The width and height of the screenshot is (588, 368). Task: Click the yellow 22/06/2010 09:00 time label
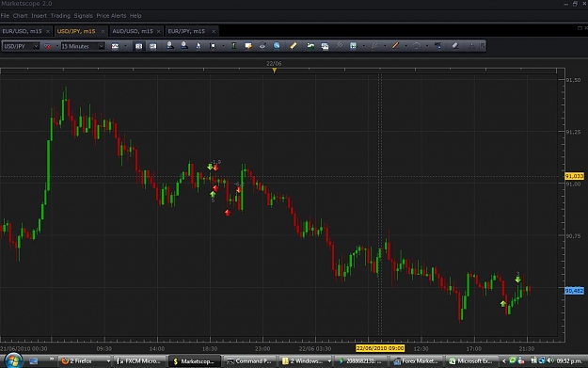coord(380,348)
